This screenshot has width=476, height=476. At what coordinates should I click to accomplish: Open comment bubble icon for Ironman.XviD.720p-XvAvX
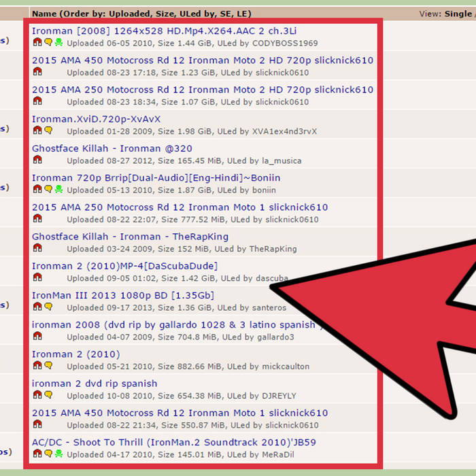(48, 131)
